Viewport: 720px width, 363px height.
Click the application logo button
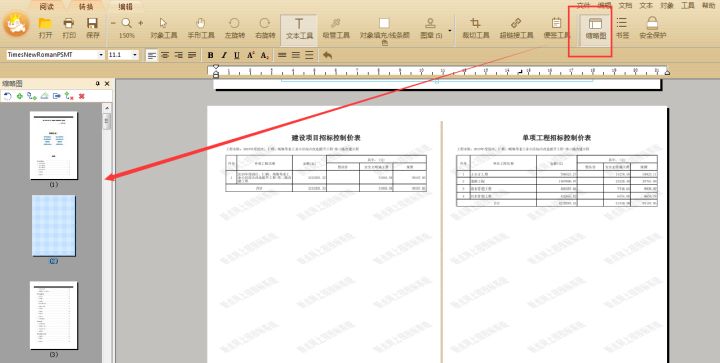coord(16,25)
